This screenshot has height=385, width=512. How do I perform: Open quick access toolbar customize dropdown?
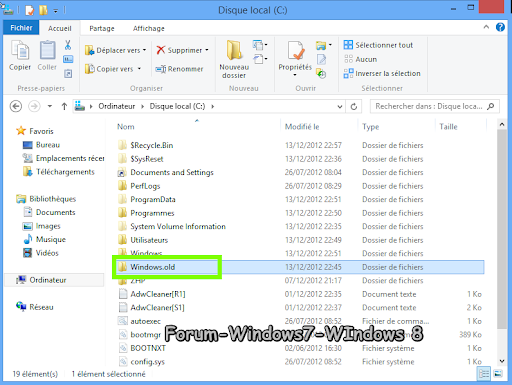tap(56, 11)
